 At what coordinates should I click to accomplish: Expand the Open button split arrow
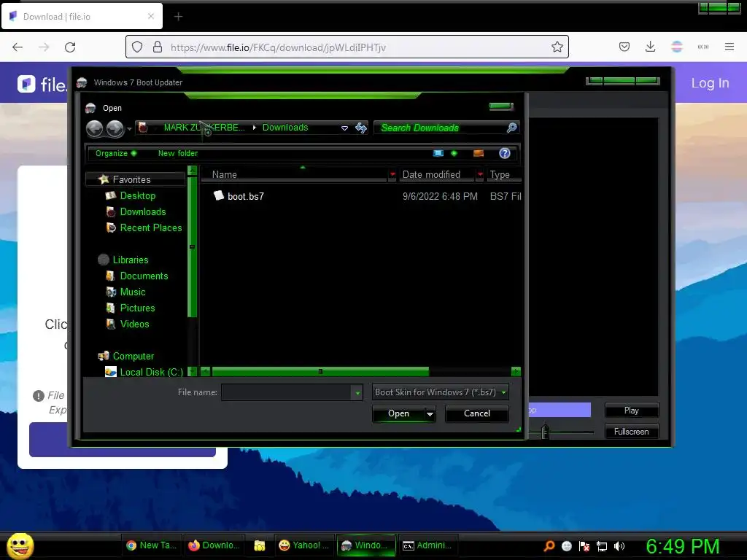click(x=430, y=414)
